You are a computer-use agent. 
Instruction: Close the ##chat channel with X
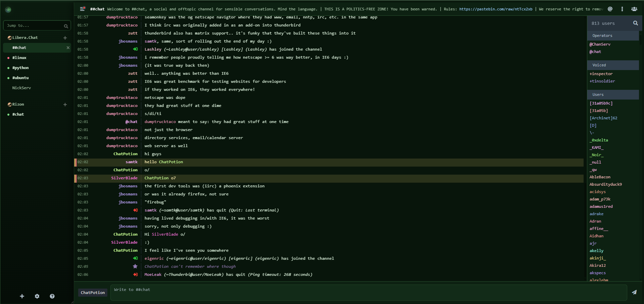(x=68, y=48)
